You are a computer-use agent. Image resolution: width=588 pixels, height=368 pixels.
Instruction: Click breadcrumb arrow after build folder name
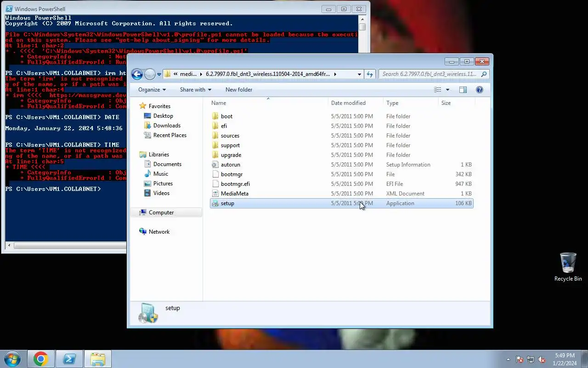(x=335, y=74)
